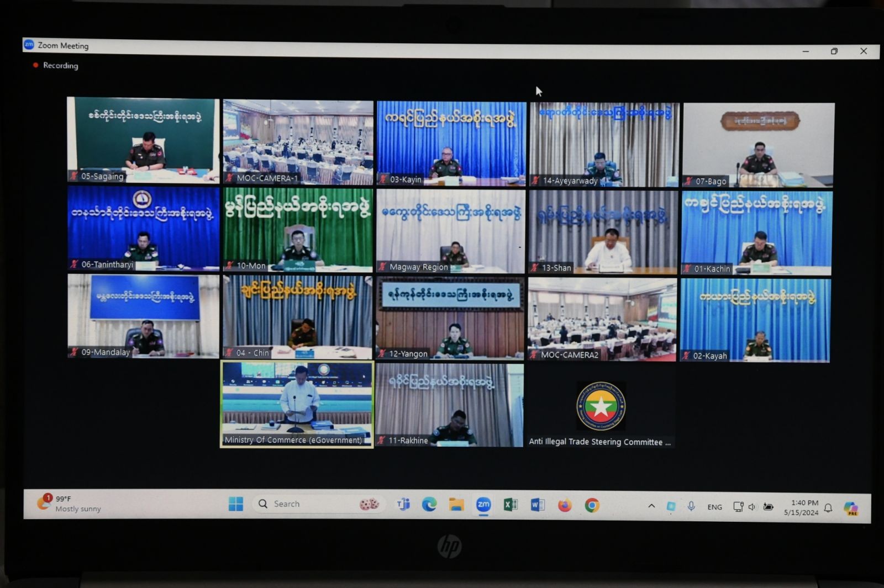
Task: Select the 05-Sagaing video tile
Action: (x=143, y=140)
